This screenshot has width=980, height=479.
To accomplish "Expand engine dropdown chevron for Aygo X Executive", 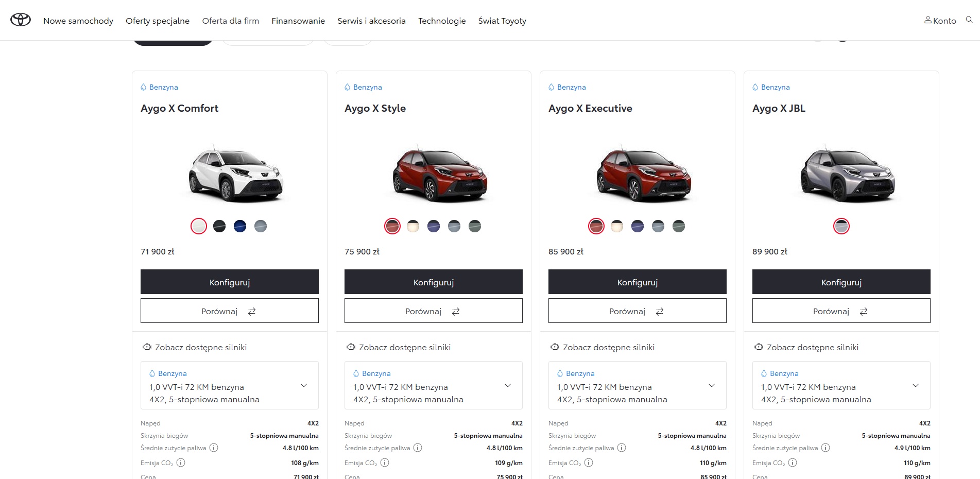I will coord(712,385).
